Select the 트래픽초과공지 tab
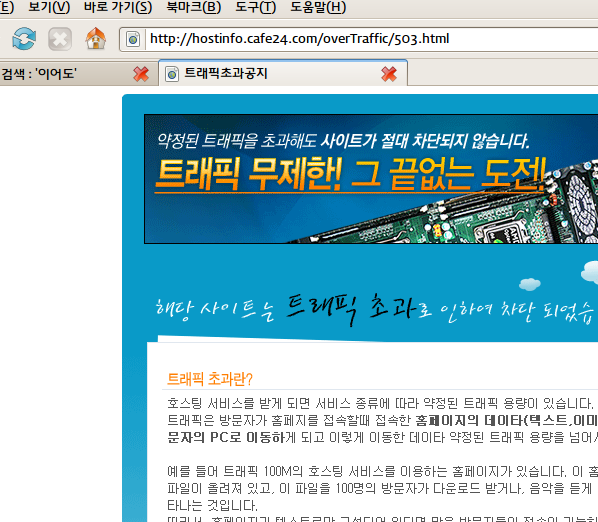The height and width of the screenshot is (522, 598). 283,73
